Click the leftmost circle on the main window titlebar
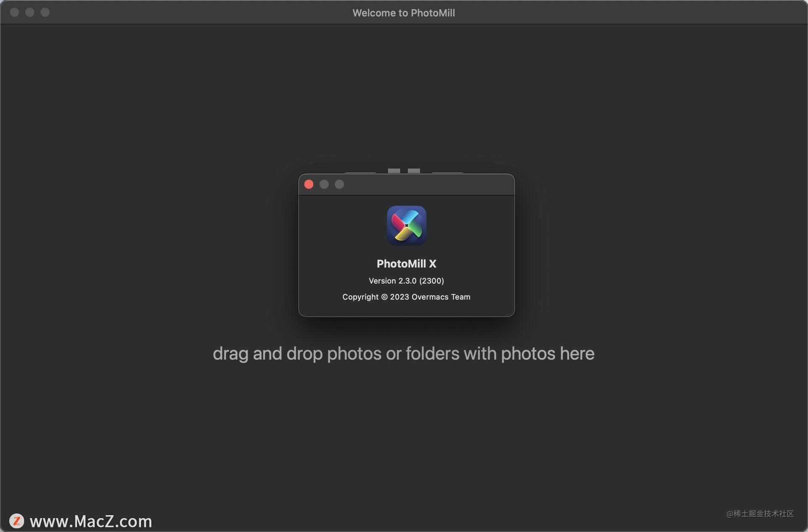Screen dimensions: 808x532 coord(14,12)
